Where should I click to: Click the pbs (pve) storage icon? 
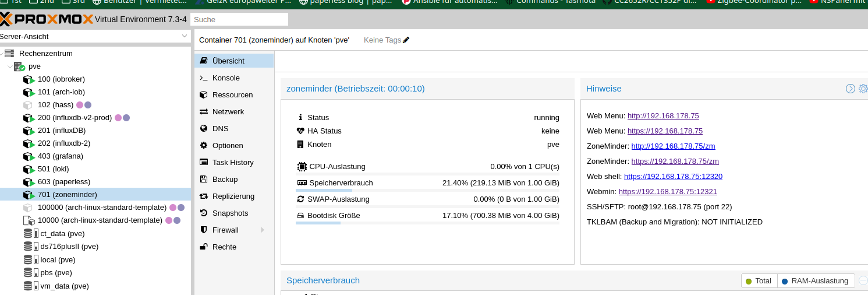click(31, 272)
